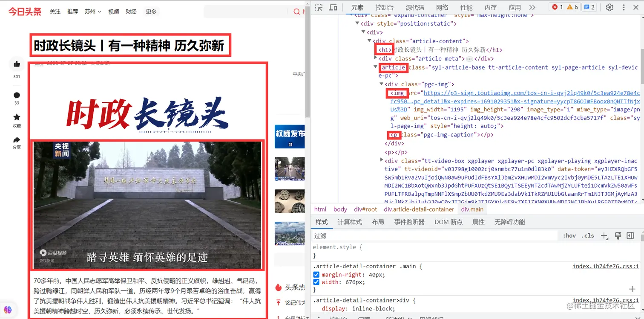Select div#root in the breadcrumb
The width and height of the screenshot is (644, 319).
(x=365, y=209)
